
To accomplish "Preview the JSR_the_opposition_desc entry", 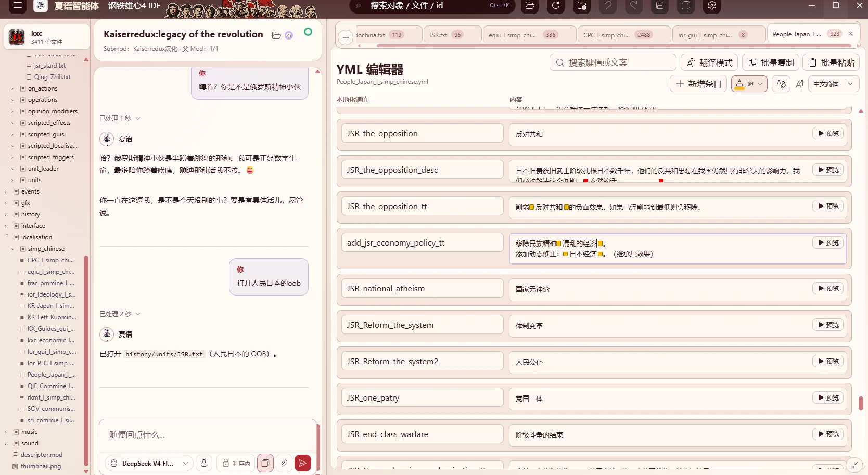I will click(x=828, y=170).
